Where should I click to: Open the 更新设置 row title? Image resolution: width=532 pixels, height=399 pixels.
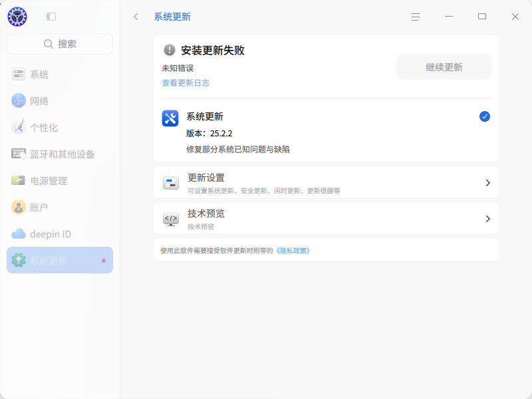click(x=206, y=178)
